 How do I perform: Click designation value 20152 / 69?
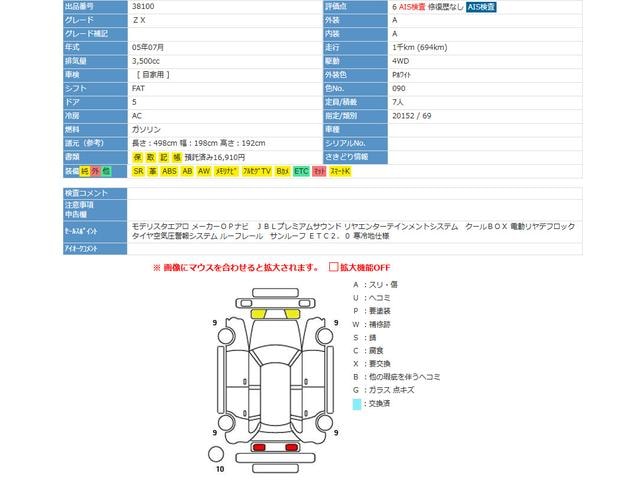point(411,116)
